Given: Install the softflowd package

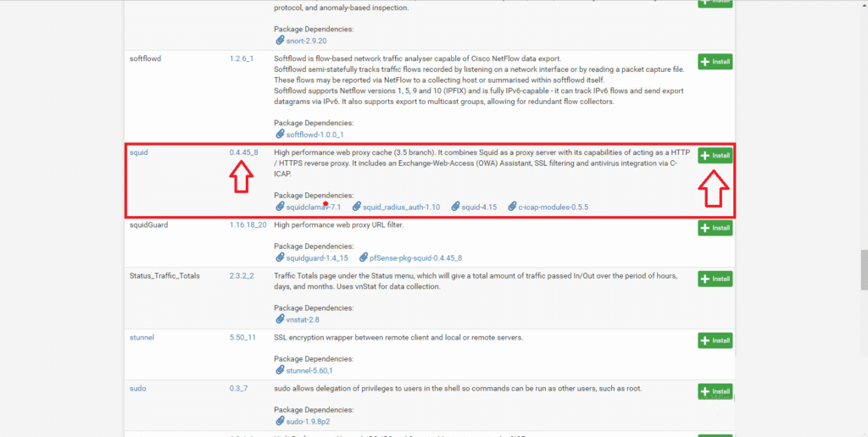Looking at the screenshot, I should click(715, 62).
